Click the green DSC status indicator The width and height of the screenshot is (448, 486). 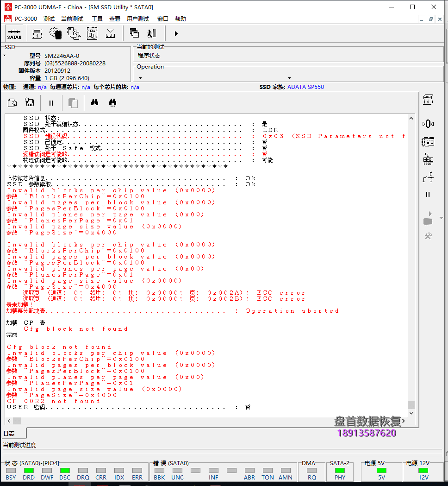point(65,471)
